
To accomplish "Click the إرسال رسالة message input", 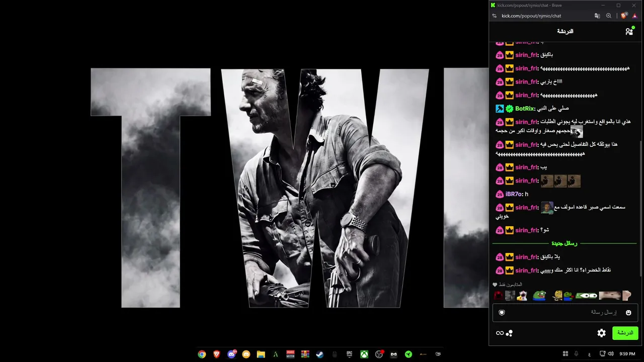I will point(565,313).
